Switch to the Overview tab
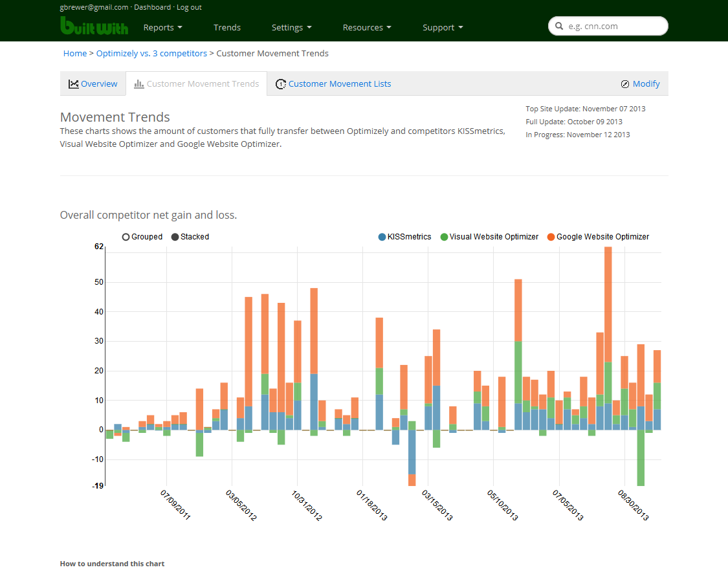Viewport: 728px width, 574px height. 93,84
